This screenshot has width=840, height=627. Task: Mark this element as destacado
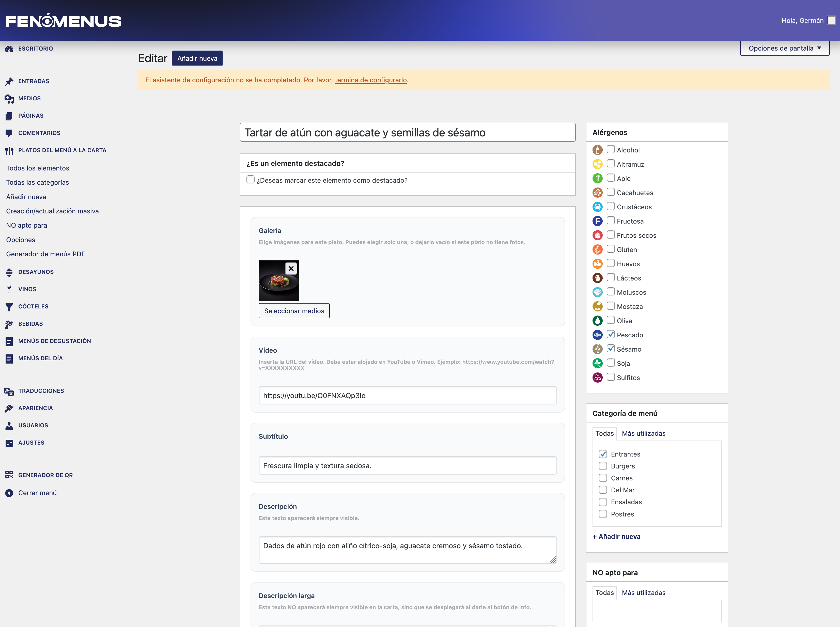251,180
